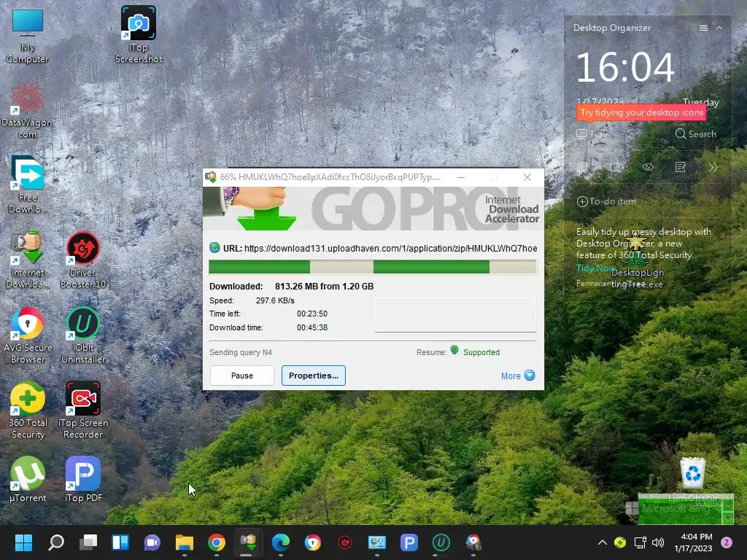The height and width of the screenshot is (560, 747).
Task: Click first document icon in Organizer toolbar
Action: coord(582,167)
